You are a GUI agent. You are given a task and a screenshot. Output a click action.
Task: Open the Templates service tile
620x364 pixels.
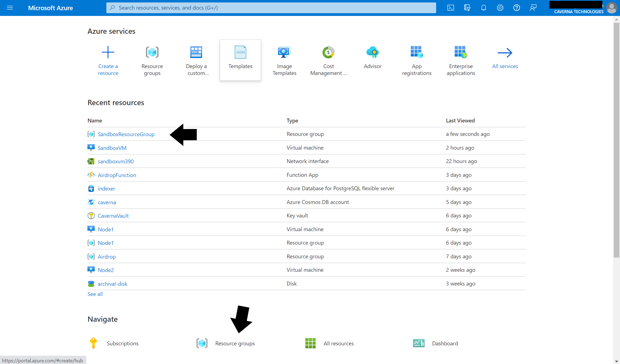240,60
